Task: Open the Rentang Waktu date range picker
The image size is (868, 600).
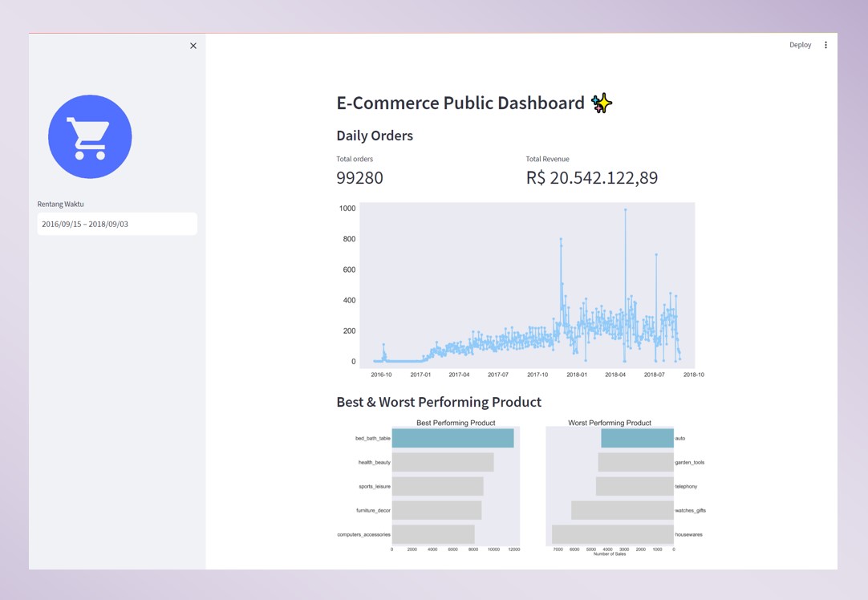Action: (x=117, y=224)
